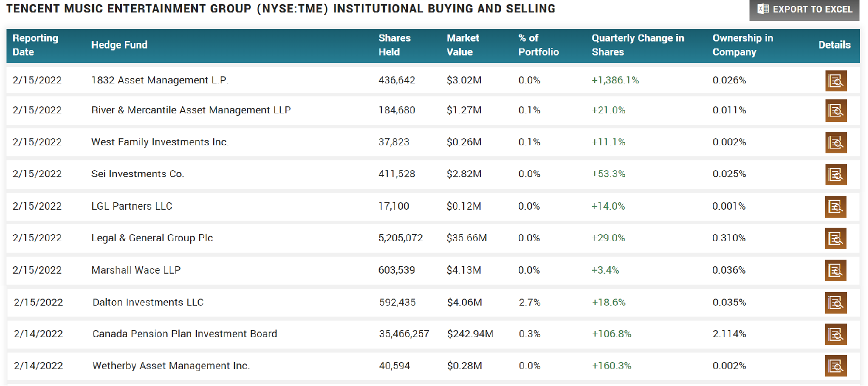Open River & Mercantile Asset Management LLP name
This screenshot has width=868, height=386.
(191, 110)
